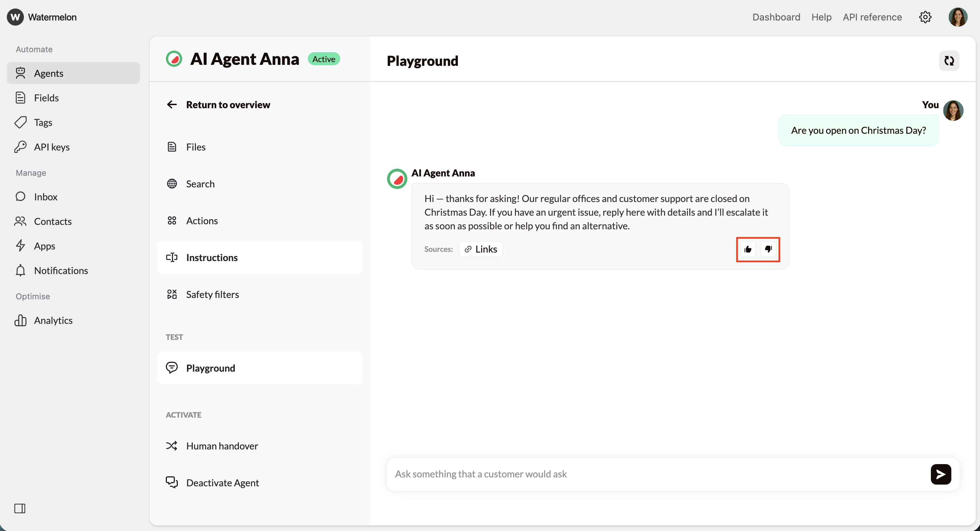Image resolution: width=980 pixels, height=531 pixels.
Task: Click the Active status badge
Action: click(324, 59)
